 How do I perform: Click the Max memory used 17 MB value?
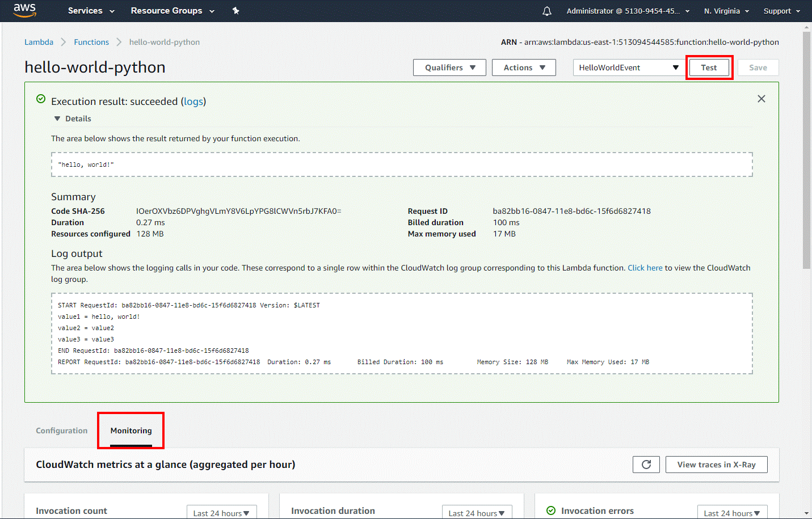[504, 234]
